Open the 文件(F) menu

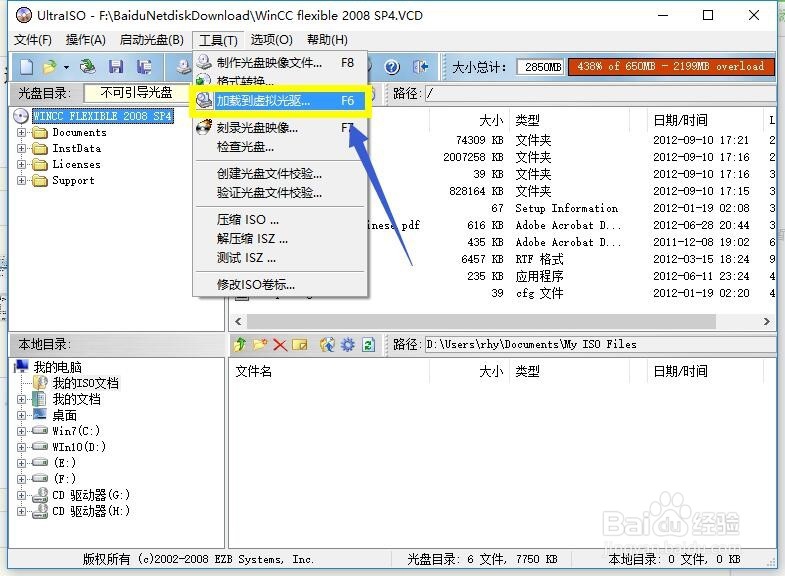pos(33,40)
